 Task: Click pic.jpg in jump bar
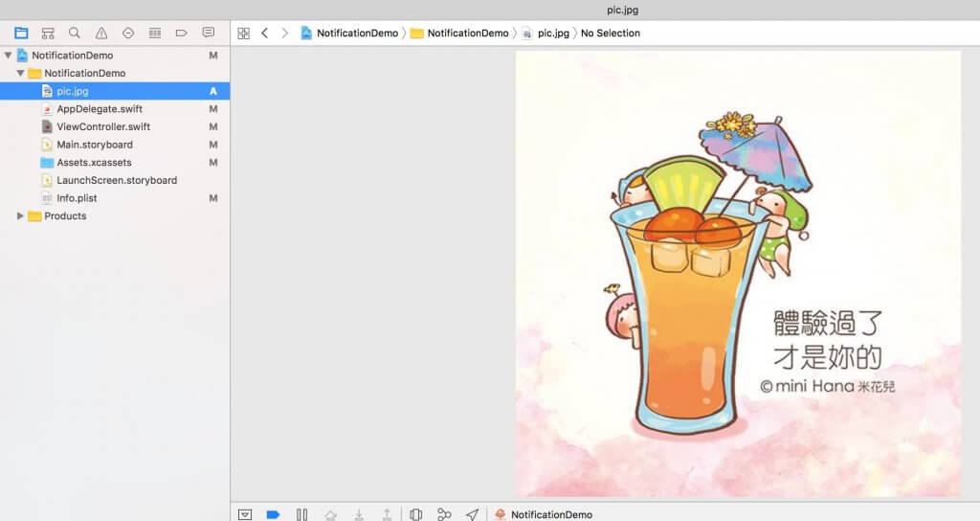tap(546, 34)
